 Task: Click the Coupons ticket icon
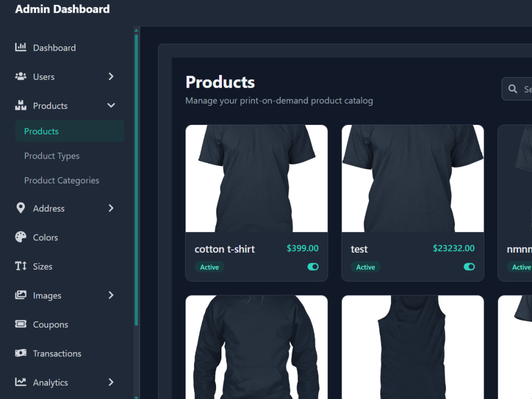pos(21,324)
